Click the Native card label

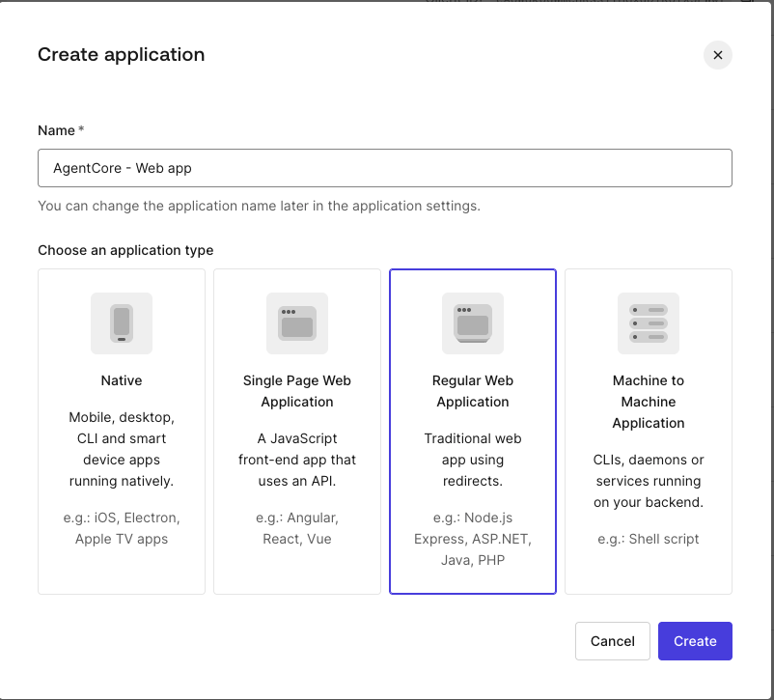(x=121, y=380)
